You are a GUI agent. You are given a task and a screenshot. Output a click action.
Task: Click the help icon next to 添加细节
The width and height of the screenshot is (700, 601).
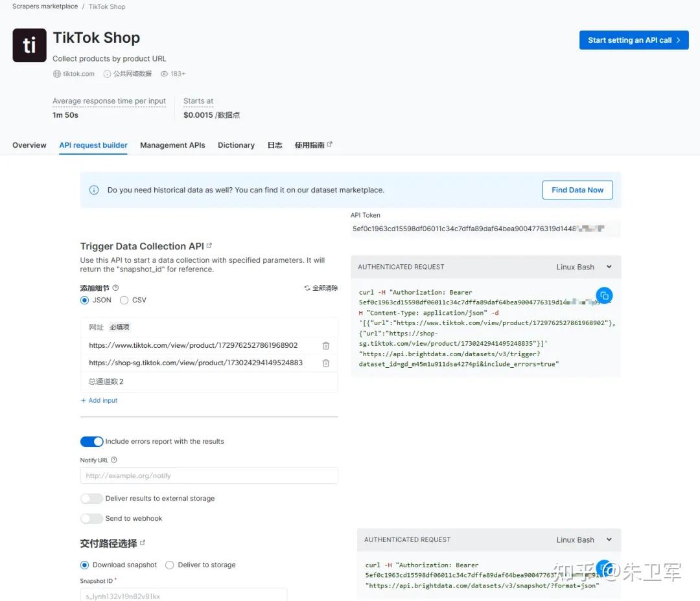(115, 288)
